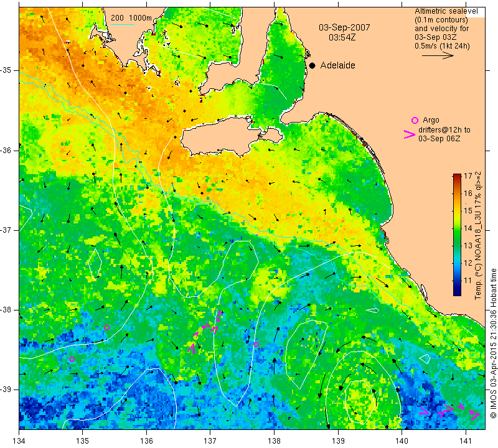
Task: Click the longitude axis label '139'
Action: (x=338, y=441)
